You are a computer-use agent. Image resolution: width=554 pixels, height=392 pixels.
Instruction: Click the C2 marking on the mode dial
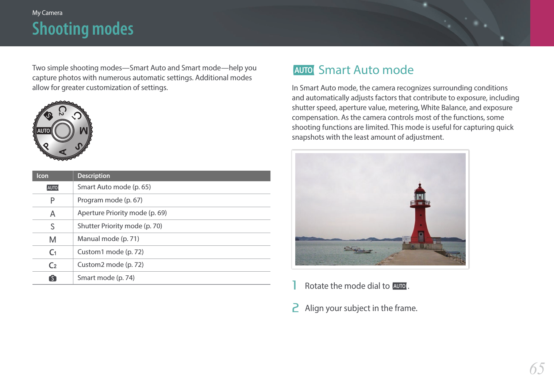click(x=62, y=110)
